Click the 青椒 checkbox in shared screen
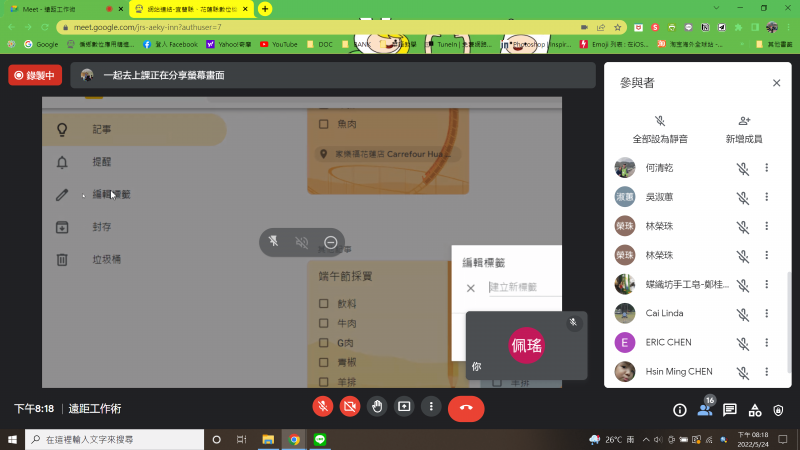The width and height of the screenshot is (800, 450). 323,362
